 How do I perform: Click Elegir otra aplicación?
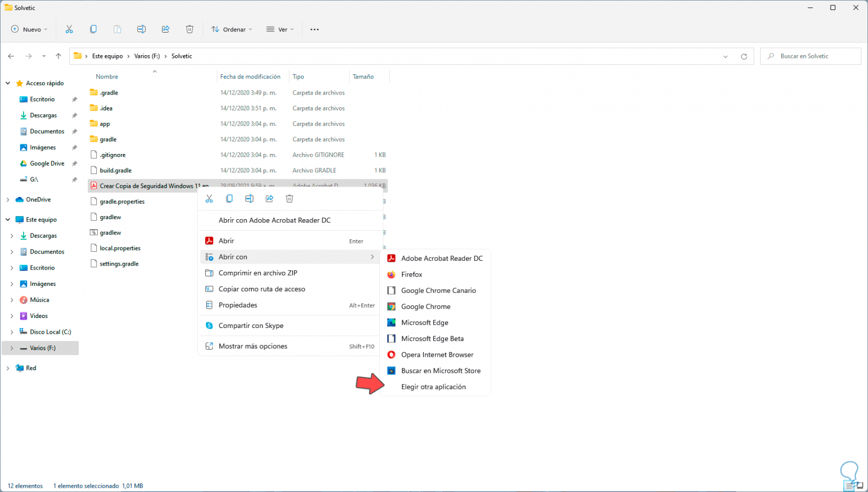pos(435,387)
